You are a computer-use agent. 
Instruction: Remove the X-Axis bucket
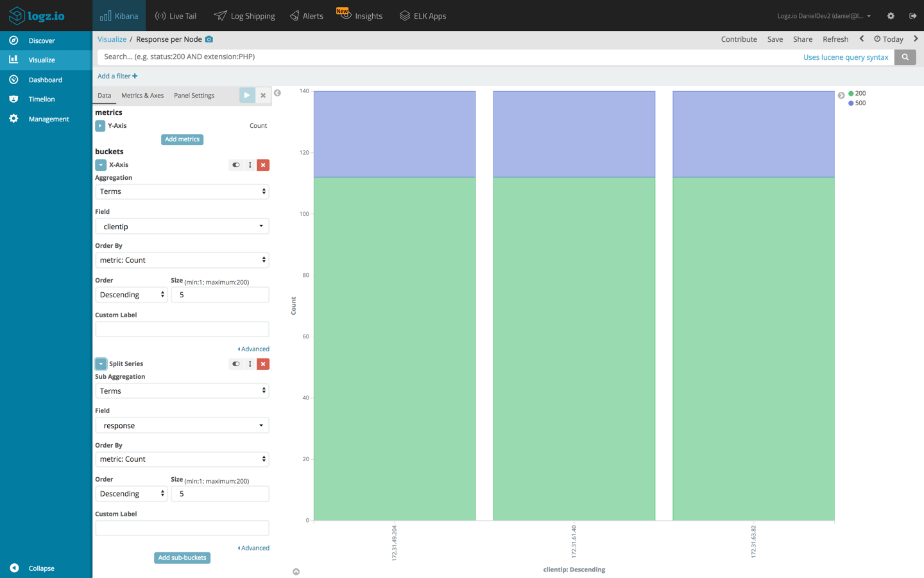pyautogui.click(x=263, y=165)
